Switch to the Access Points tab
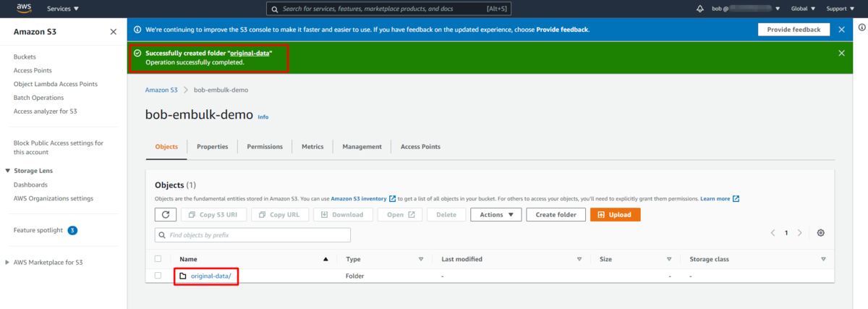 coord(420,146)
